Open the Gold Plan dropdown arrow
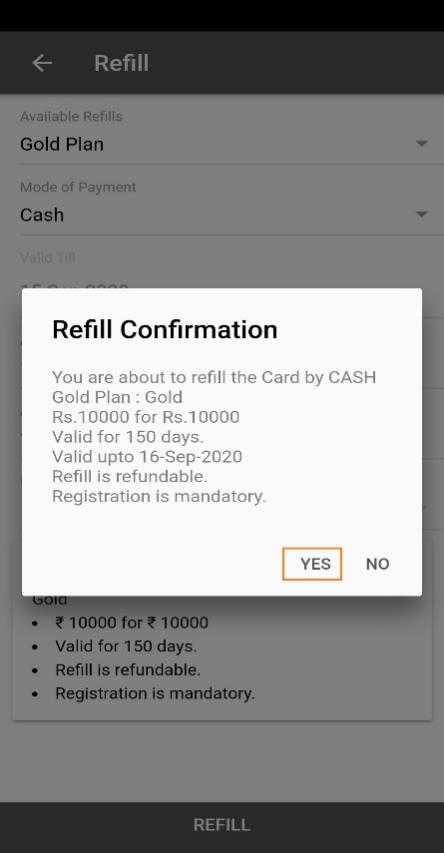Viewport: 444px width, 853px height. click(x=421, y=144)
